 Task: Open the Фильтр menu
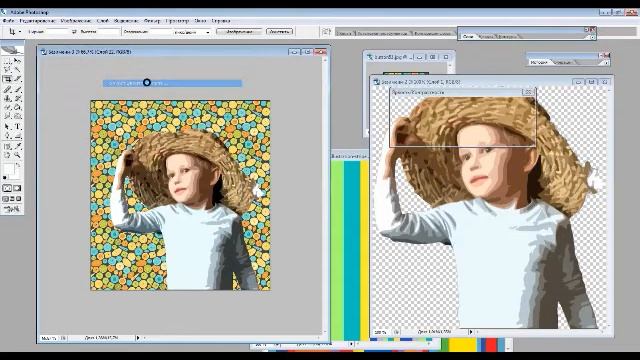coord(152,20)
